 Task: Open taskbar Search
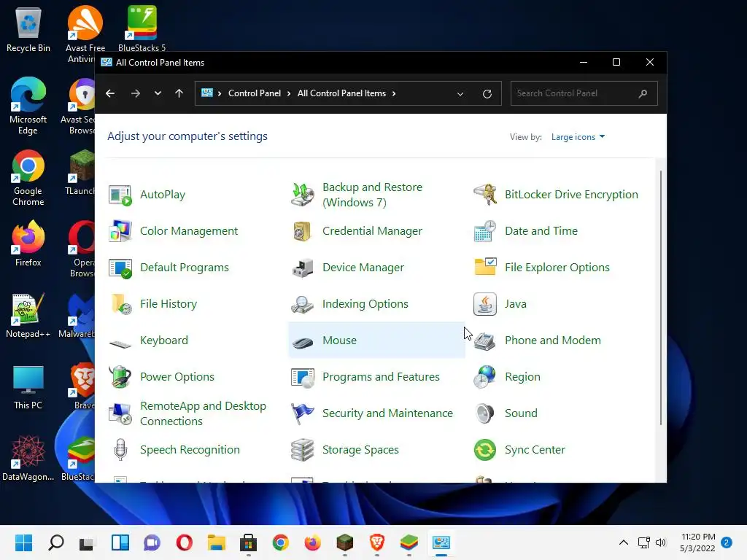[55, 542]
